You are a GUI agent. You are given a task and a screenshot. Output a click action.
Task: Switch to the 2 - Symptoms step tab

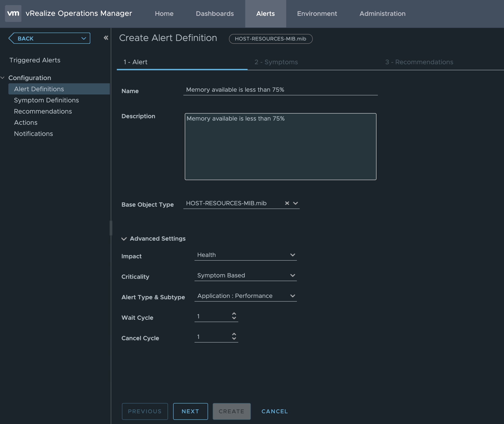point(276,62)
